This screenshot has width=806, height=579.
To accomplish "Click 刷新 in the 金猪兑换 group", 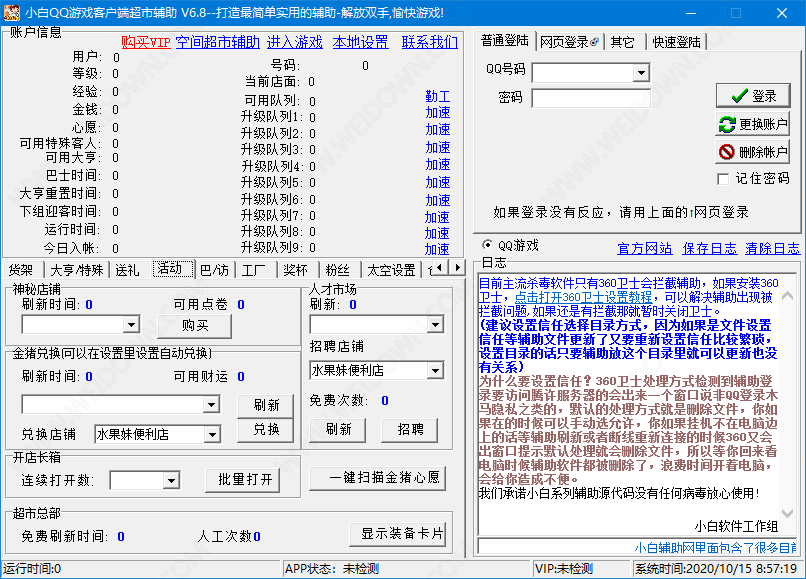I will (x=266, y=405).
